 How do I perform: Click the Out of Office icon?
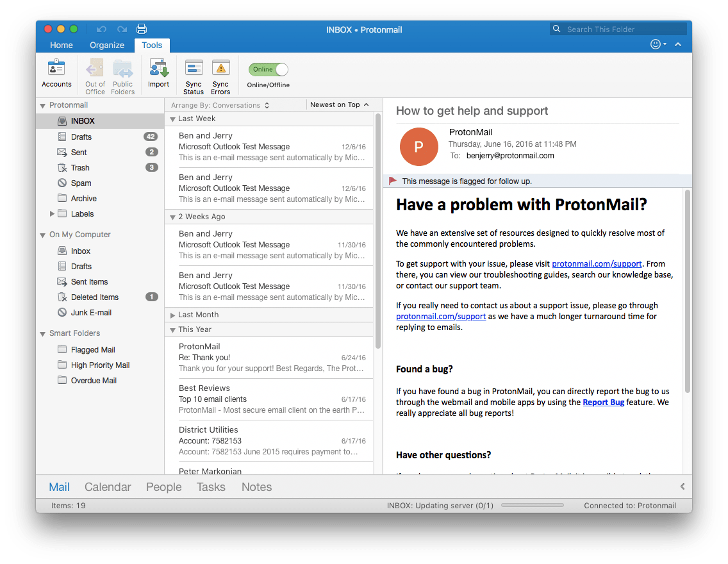pos(94,74)
